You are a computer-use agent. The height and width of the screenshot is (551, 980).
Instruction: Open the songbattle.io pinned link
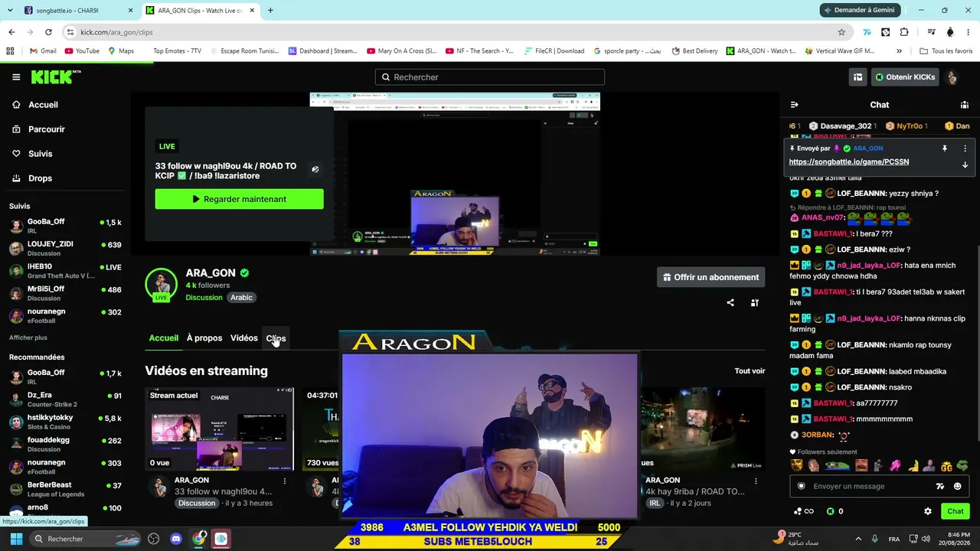click(x=849, y=162)
